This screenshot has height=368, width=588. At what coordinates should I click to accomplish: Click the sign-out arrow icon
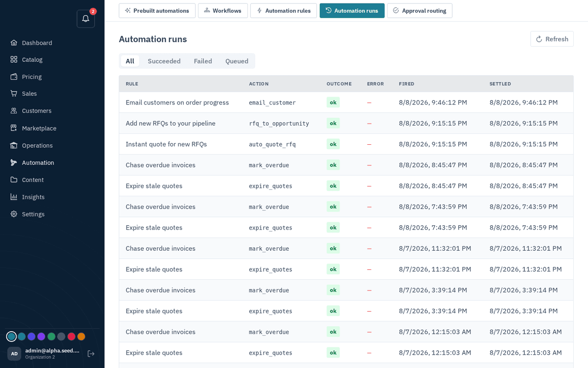pyautogui.click(x=91, y=354)
